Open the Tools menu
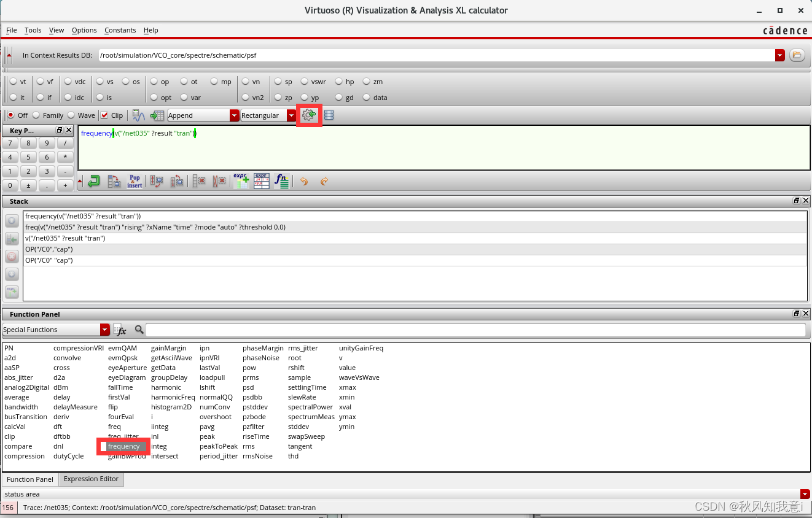 pyautogui.click(x=33, y=30)
